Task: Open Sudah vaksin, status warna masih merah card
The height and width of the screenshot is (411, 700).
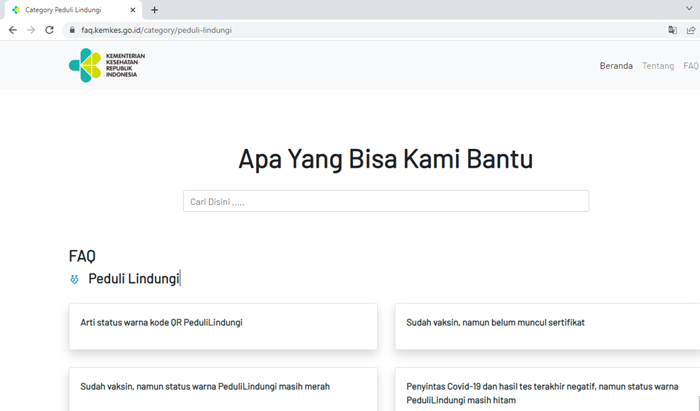Action: [x=223, y=389]
